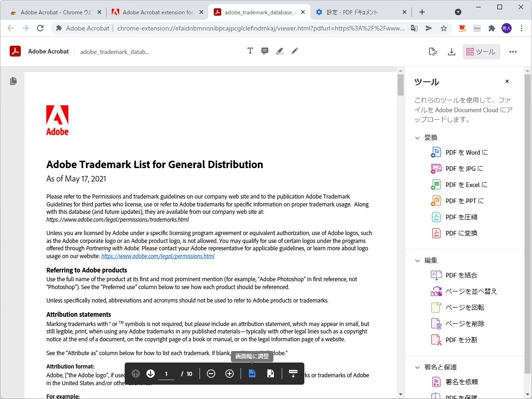The image size is (532, 399).
Task: Enable fit-to-width view mode
Action: tap(252, 374)
